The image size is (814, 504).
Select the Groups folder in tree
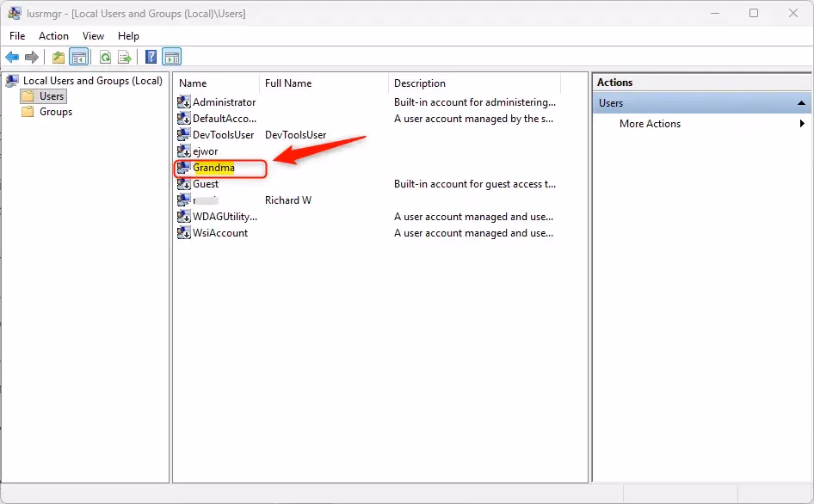pyautogui.click(x=55, y=112)
